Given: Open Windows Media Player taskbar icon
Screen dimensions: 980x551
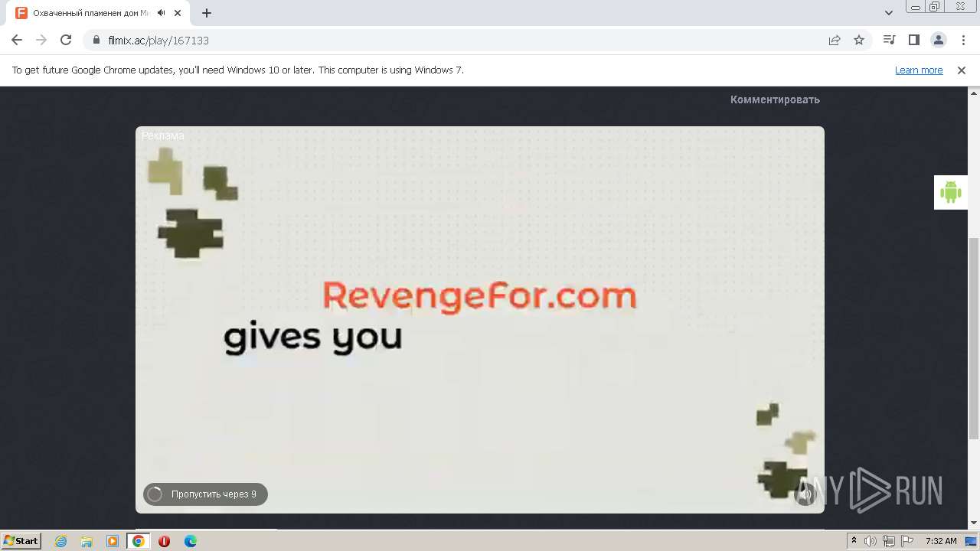Looking at the screenshot, I should [x=113, y=541].
